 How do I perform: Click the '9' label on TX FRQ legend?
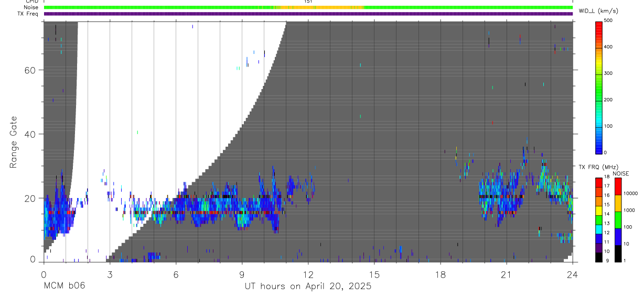pos(608,261)
